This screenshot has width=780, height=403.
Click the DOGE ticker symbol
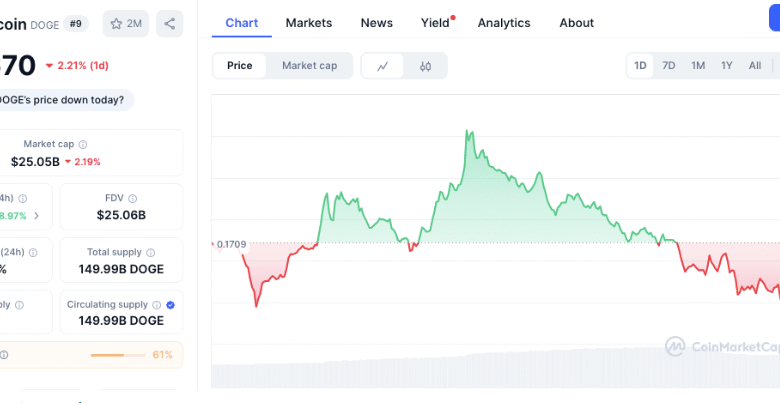coord(45,24)
